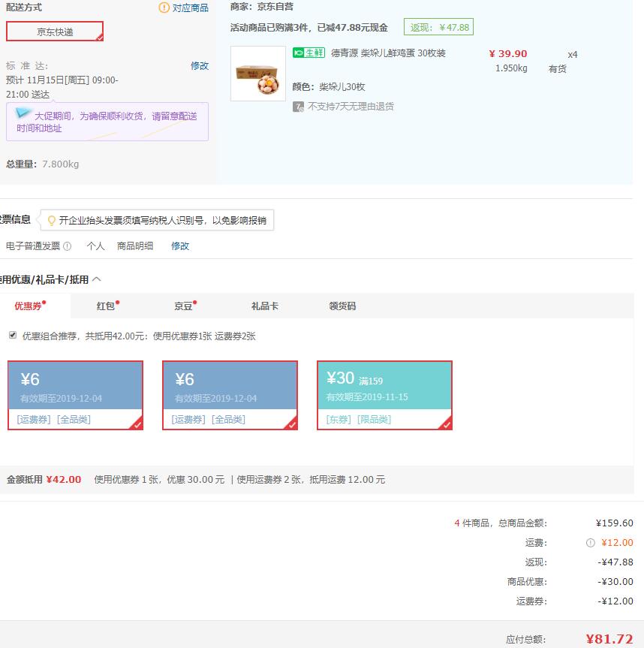Click the lightbulb tip icon in invoice notice
This screenshot has height=648, width=644.
[52, 220]
